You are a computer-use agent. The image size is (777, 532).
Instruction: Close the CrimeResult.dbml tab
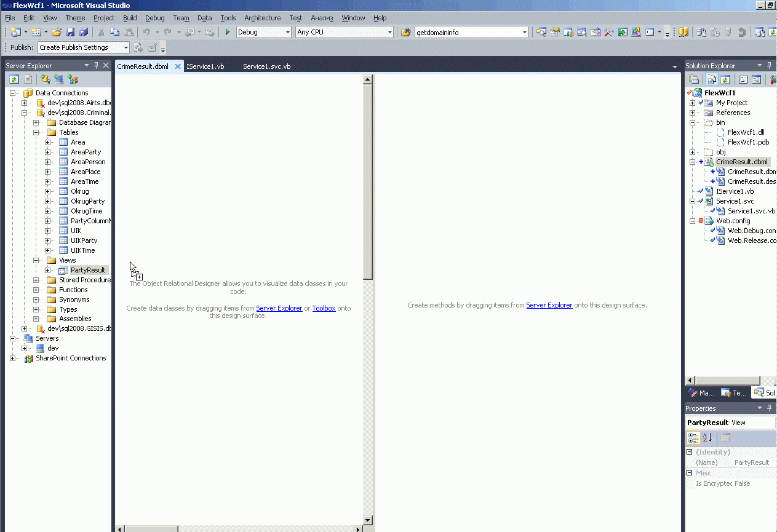tap(178, 66)
